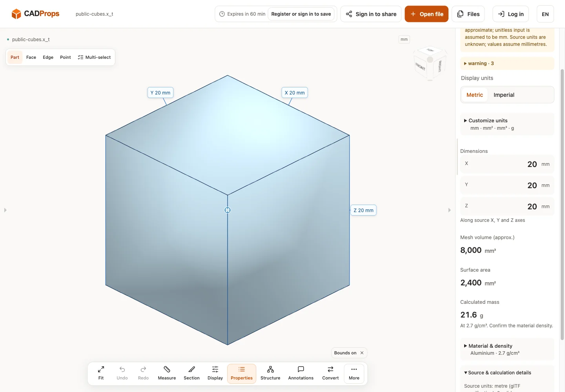Viewport: 565px width, 392px height.
Task: Click the 2,400 mm² surface area value
Action: (478, 283)
